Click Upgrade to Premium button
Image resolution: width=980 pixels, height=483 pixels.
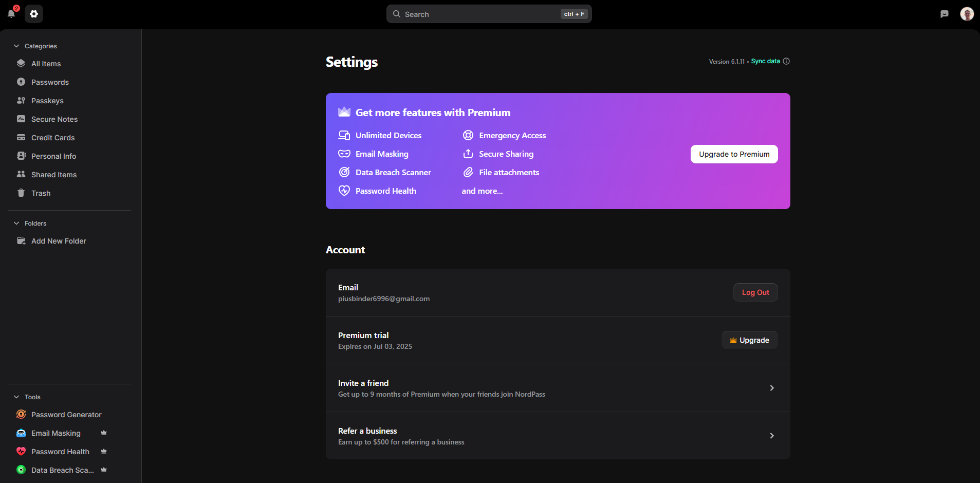(734, 154)
